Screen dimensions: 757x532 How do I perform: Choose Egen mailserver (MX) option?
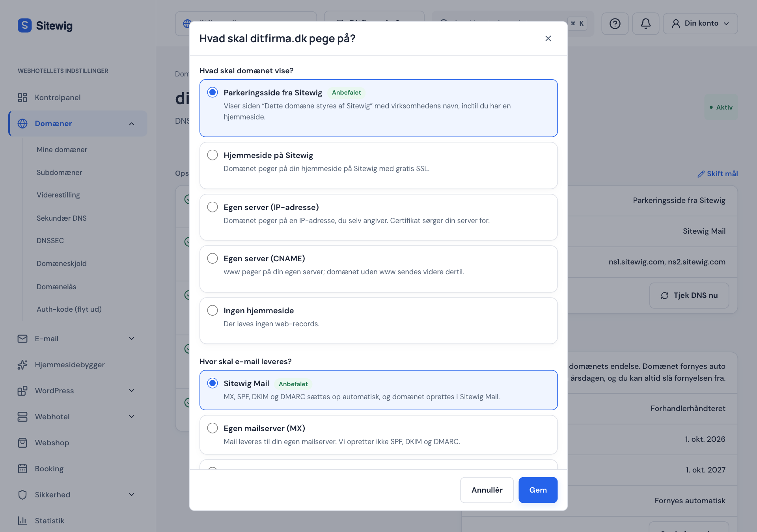pos(378,435)
